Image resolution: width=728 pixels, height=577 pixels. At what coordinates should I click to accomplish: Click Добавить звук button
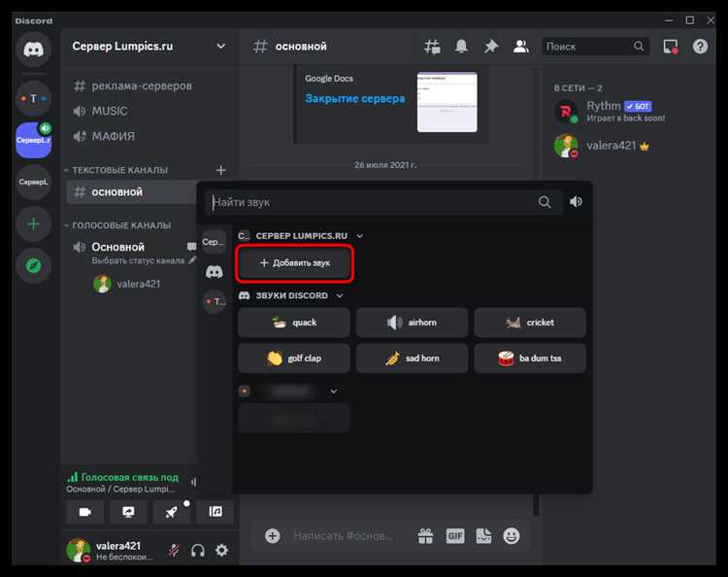pyautogui.click(x=295, y=263)
